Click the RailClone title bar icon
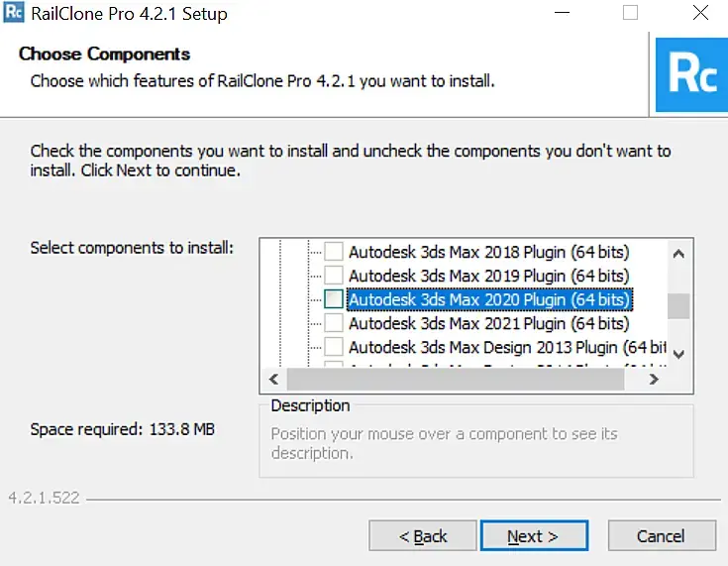The height and width of the screenshot is (566, 728). point(14,14)
